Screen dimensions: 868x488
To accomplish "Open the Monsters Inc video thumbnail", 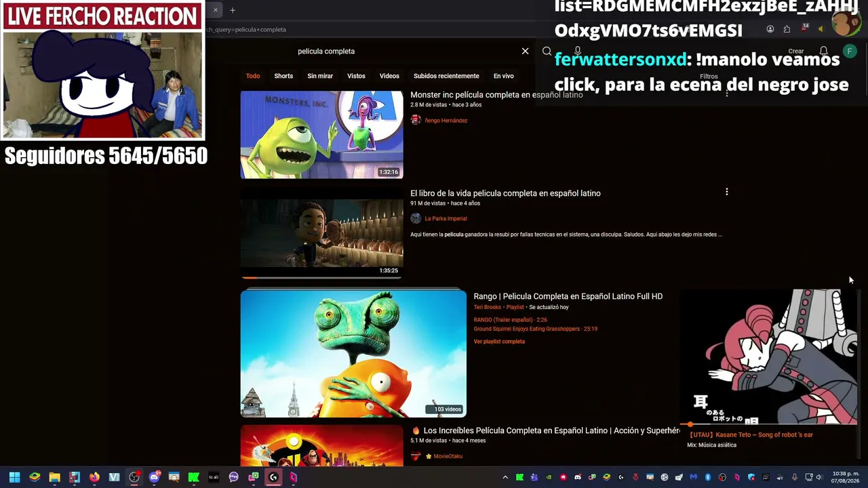I will click(x=321, y=134).
